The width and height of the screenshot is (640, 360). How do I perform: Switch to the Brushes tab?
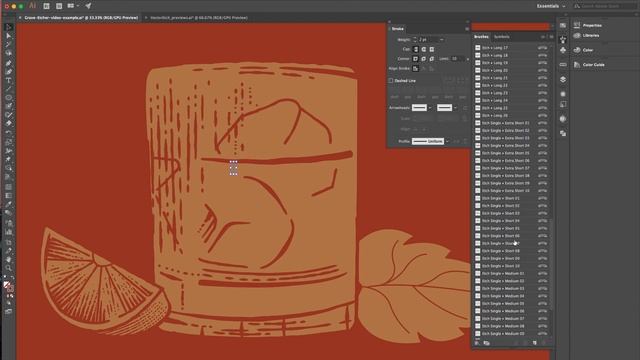click(481, 37)
